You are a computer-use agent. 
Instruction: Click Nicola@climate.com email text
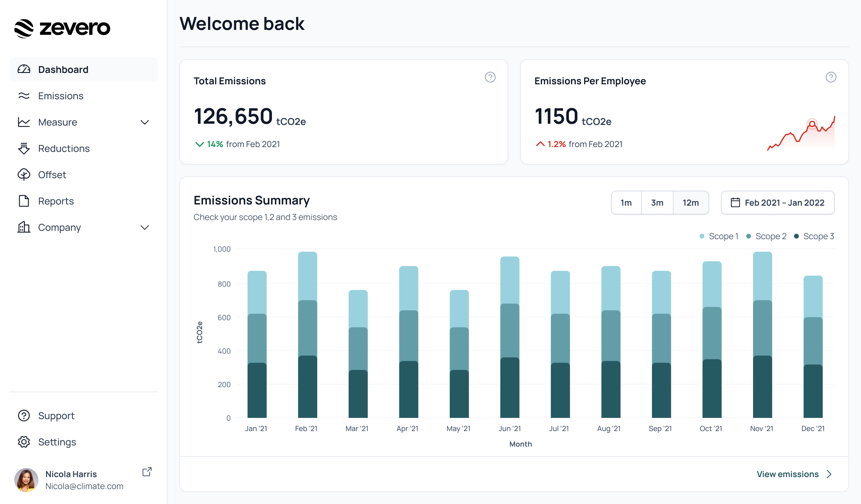tap(84, 486)
